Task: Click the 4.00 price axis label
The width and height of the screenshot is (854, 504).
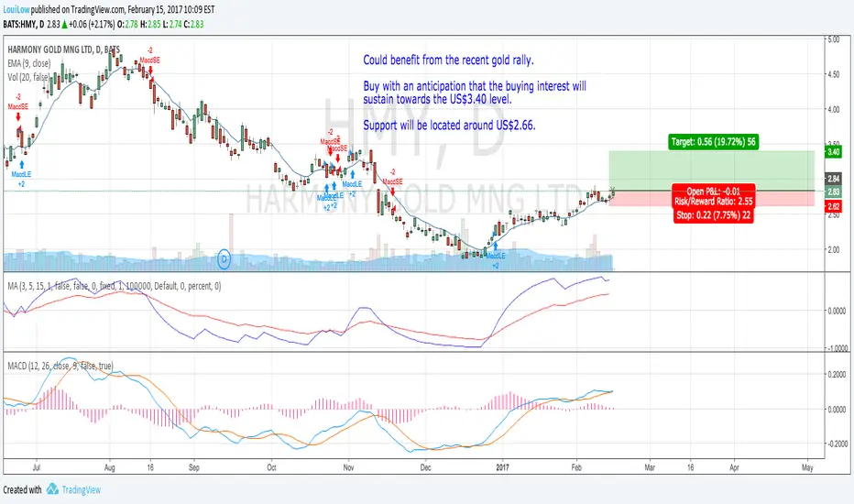Action: click(x=833, y=110)
